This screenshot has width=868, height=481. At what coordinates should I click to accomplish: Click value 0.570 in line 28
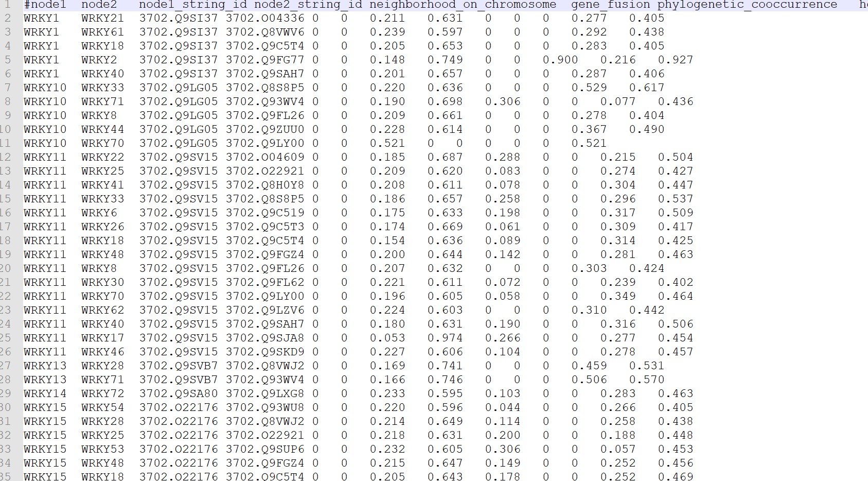coord(647,380)
